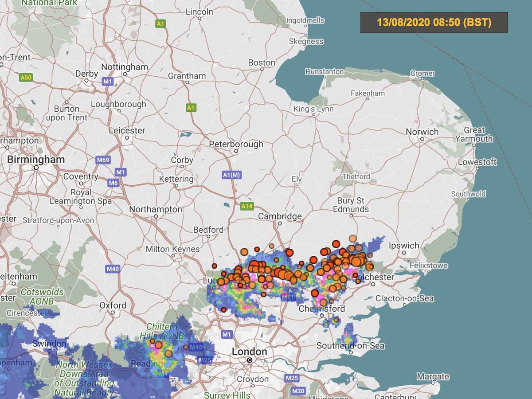Click the Norwich town marker dot
532x399 pixels.
click(x=422, y=139)
